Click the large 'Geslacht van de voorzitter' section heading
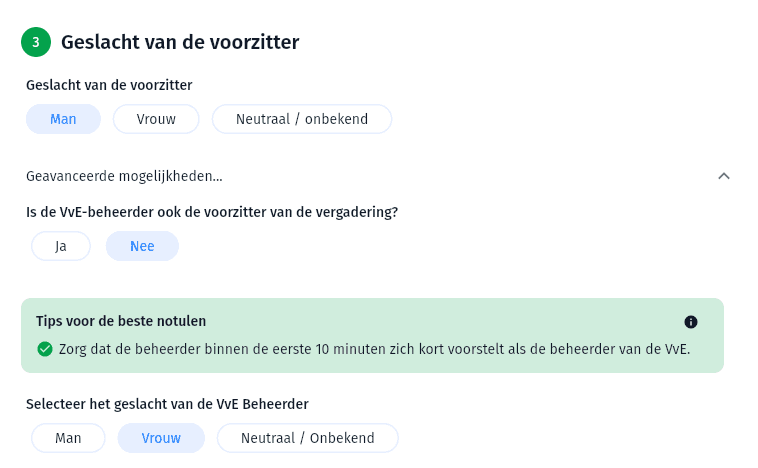758x468 pixels. 180,42
